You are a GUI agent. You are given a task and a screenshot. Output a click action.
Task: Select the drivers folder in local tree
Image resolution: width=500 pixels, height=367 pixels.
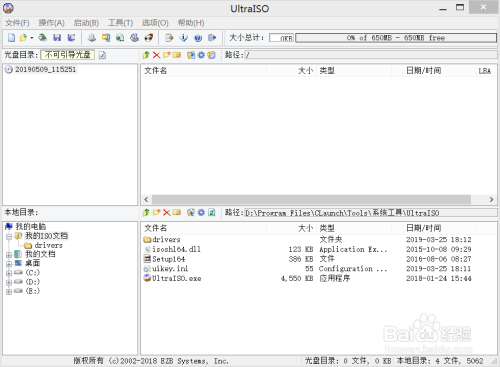(48, 245)
